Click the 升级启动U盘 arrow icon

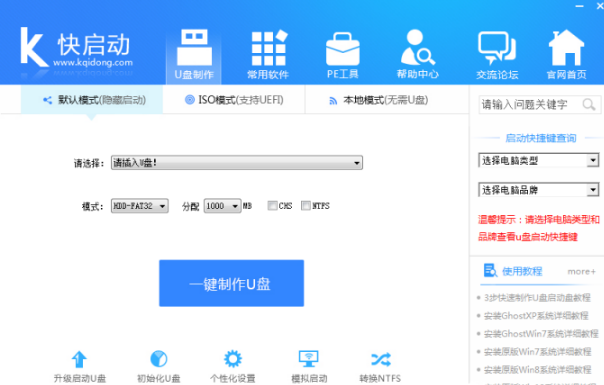point(79,359)
